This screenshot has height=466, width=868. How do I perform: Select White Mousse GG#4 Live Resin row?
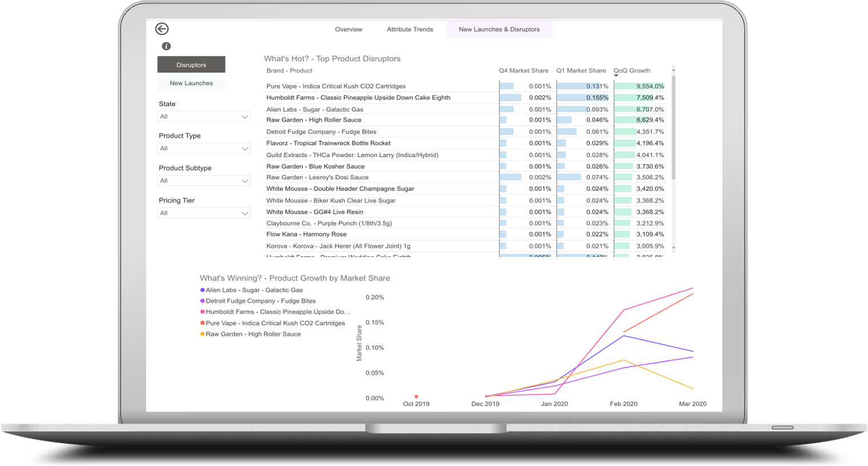tap(465, 212)
